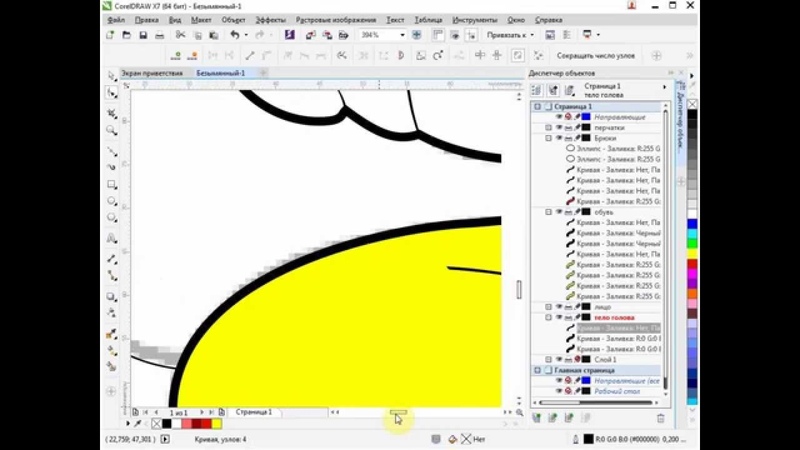
Task: Toggle printer icon of перчатки layer
Action: (568, 128)
